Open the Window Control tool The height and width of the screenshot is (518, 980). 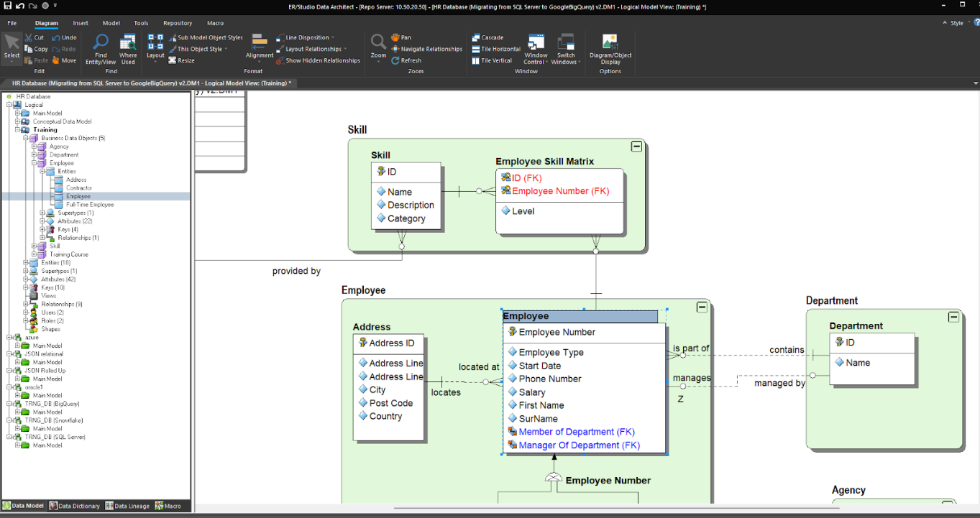pyautogui.click(x=536, y=49)
